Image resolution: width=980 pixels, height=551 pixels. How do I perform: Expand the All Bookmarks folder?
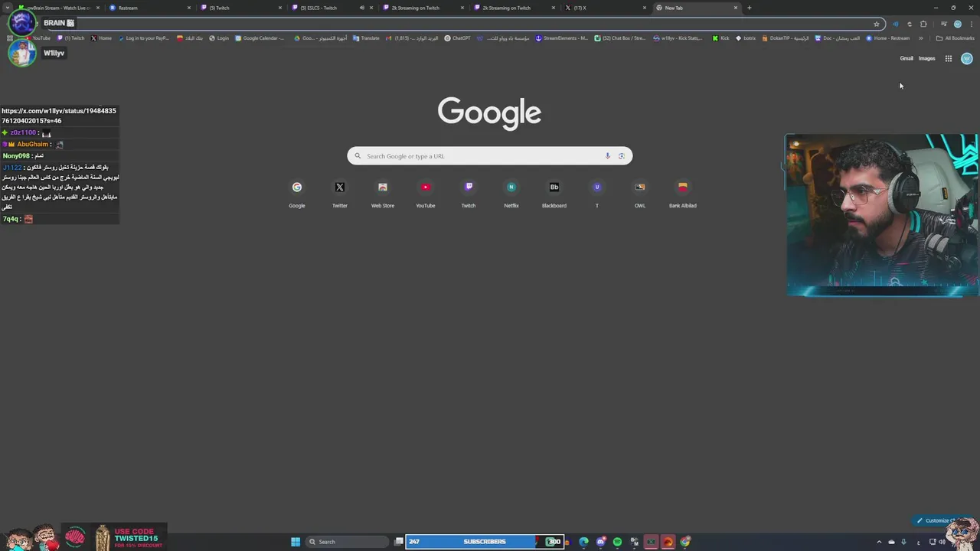click(x=955, y=38)
